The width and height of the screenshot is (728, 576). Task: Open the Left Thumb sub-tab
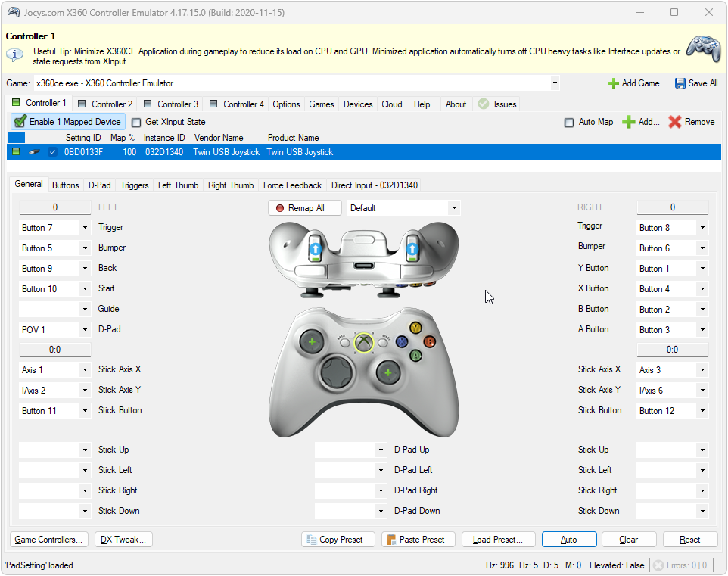[179, 185]
